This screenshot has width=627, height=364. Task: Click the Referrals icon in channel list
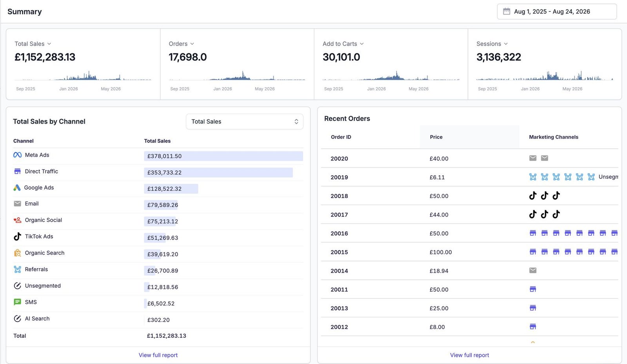tap(17, 269)
